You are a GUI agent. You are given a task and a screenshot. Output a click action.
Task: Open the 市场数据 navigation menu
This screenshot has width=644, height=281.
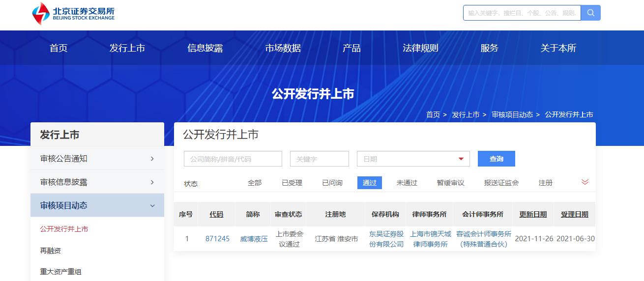(283, 48)
